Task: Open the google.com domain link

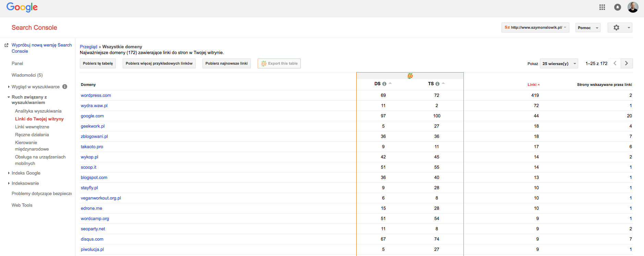Action: point(92,116)
